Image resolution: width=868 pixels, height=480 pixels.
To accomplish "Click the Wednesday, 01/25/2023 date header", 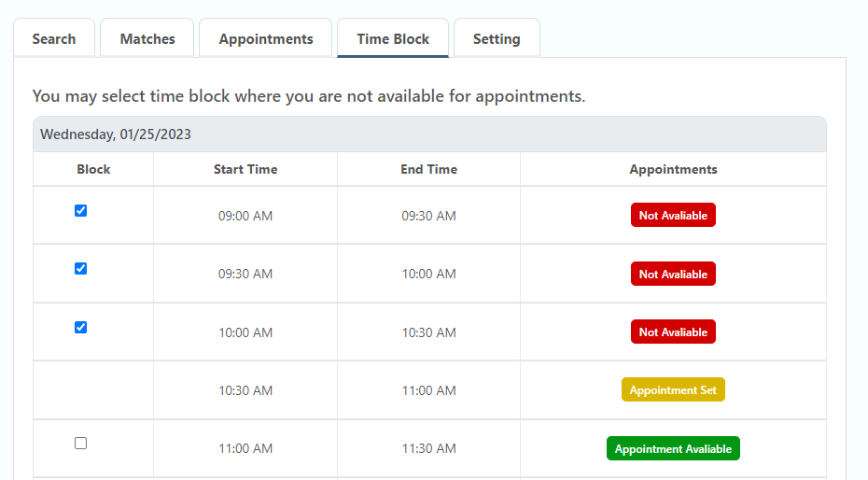I will (116, 134).
